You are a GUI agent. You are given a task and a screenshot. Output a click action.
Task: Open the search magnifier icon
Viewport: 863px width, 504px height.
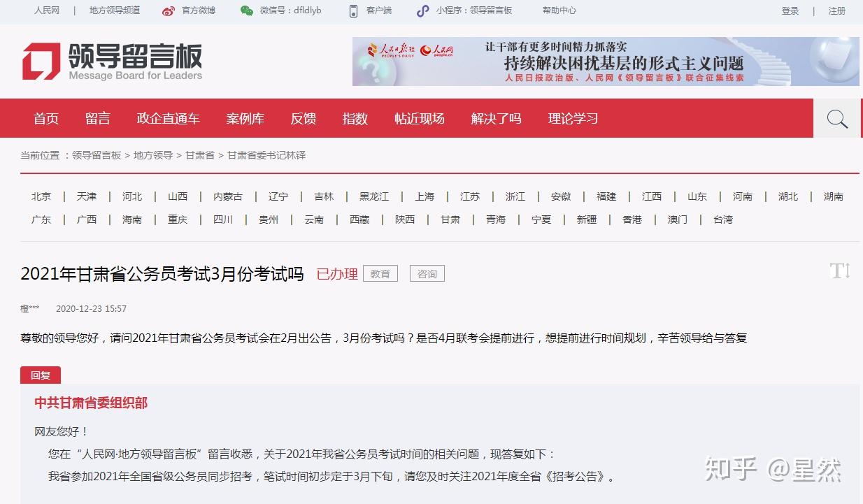pyautogui.click(x=837, y=119)
